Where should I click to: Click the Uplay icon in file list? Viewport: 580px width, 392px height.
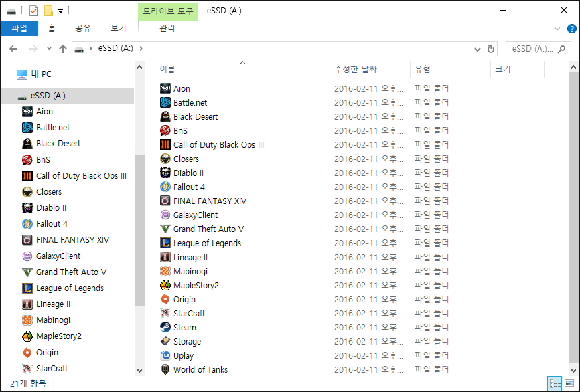tap(165, 355)
